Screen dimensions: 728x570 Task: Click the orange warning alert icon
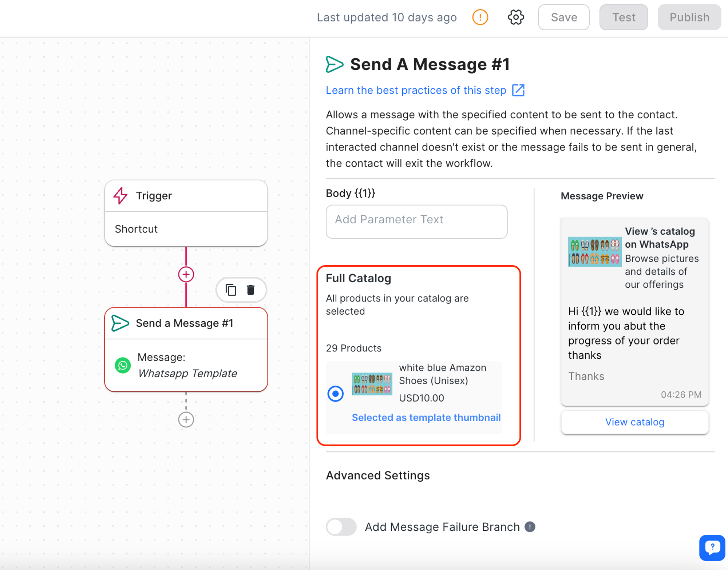[x=480, y=17]
